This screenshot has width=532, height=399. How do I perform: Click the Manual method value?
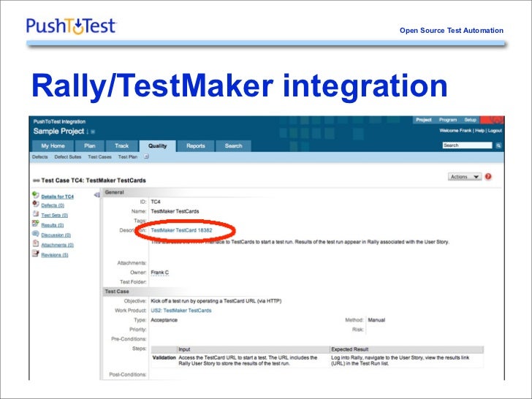pyautogui.click(x=376, y=320)
